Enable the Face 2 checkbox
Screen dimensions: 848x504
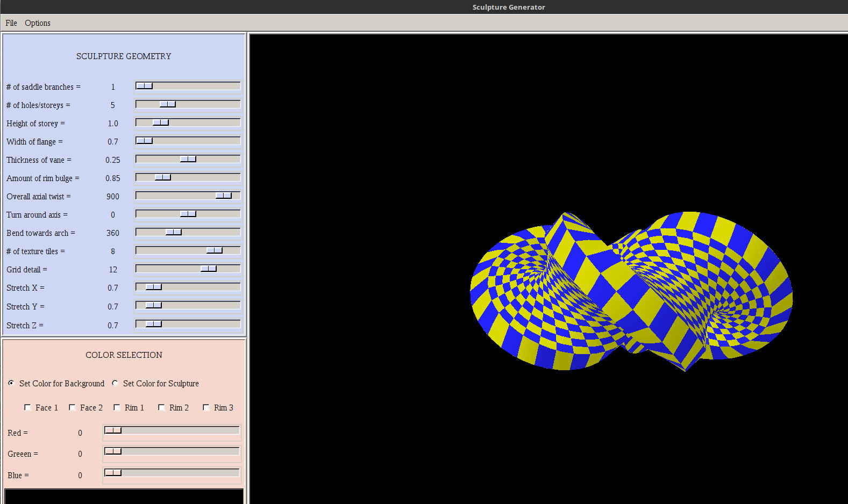(72, 407)
